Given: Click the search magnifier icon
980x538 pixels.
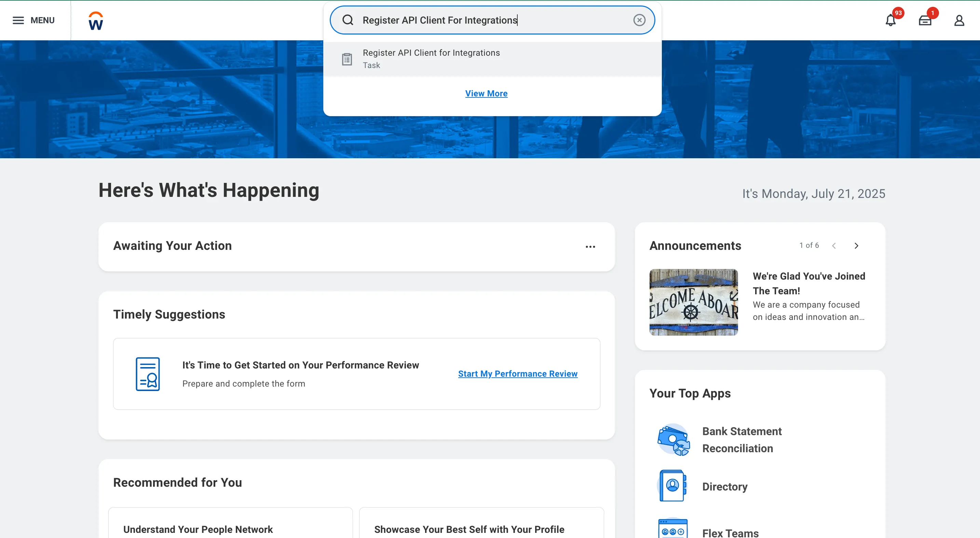Looking at the screenshot, I should click(x=348, y=20).
